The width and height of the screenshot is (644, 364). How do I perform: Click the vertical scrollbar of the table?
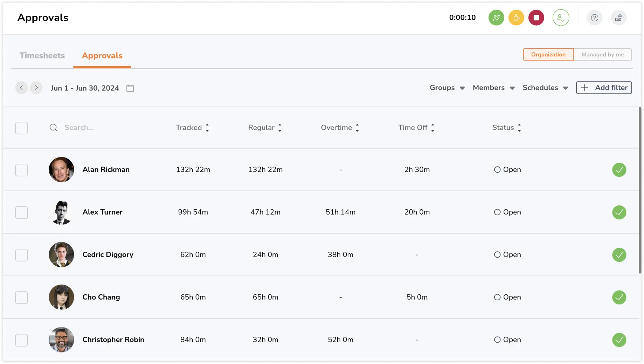point(640,191)
